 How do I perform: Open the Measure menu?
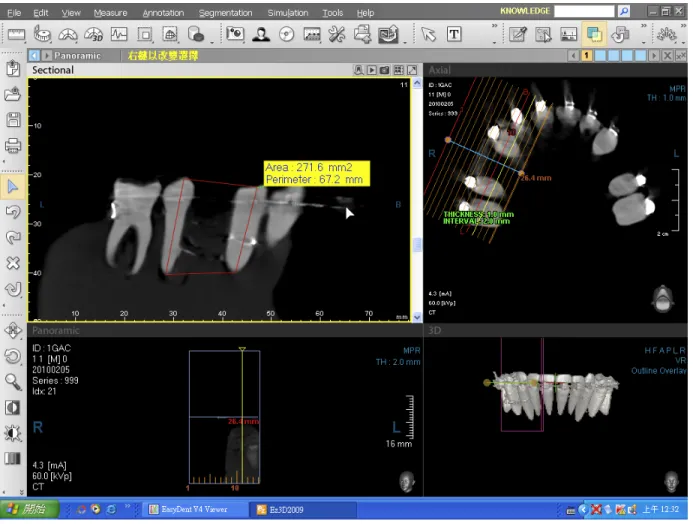(x=110, y=13)
